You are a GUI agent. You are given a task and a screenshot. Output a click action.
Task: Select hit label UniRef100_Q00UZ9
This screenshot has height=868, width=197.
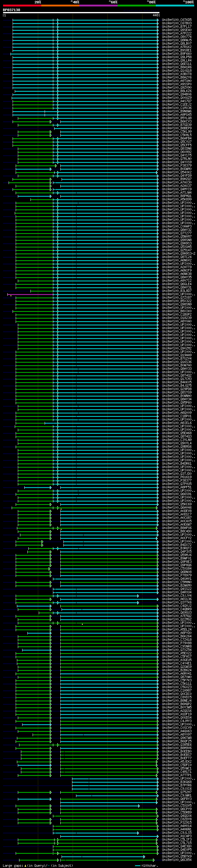[x=177, y=98]
